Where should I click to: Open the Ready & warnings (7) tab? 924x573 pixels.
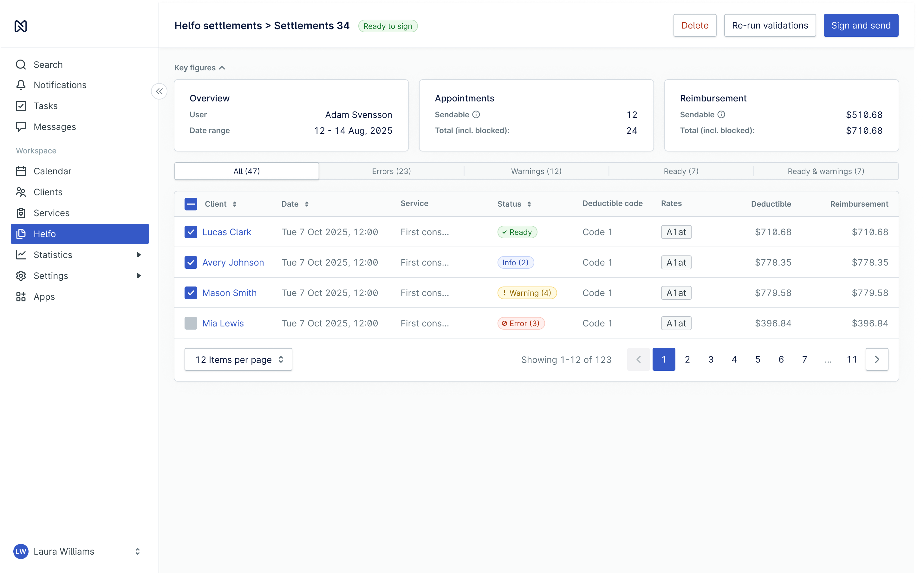click(826, 171)
